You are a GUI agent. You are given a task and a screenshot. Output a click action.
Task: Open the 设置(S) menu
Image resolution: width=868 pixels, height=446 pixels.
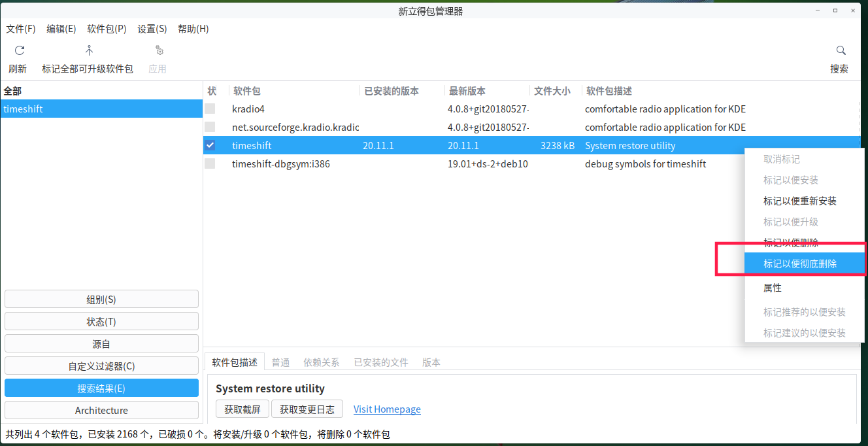pyautogui.click(x=152, y=29)
